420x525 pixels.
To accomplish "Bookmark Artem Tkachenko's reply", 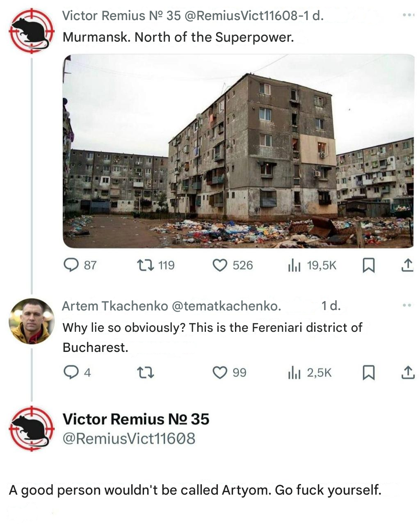I will 368,373.
